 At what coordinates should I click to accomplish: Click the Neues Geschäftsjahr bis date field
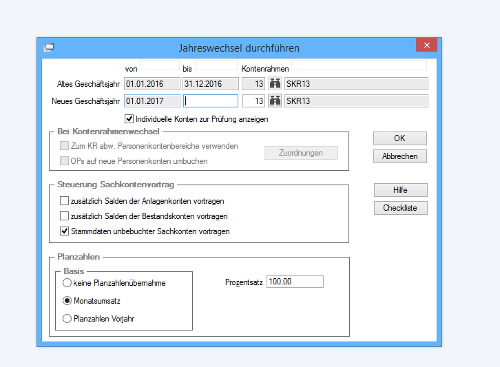pos(210,101)
